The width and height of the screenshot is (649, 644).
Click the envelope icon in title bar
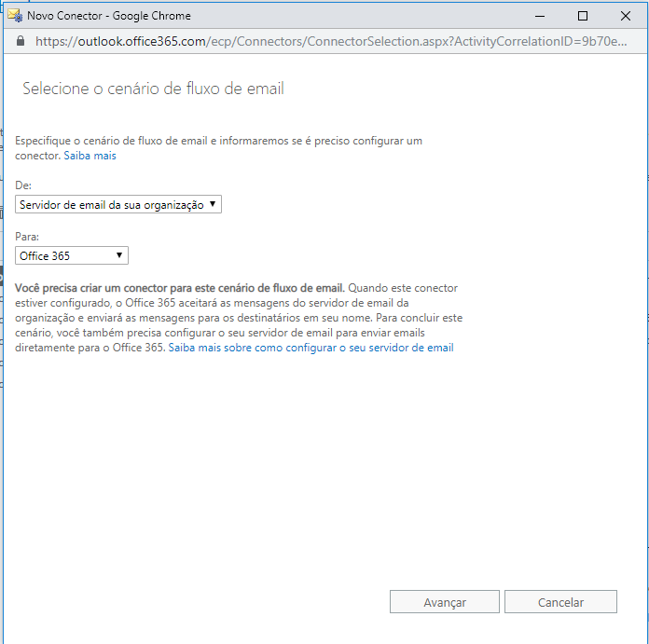pyautogui.click(x=15, y=16)
